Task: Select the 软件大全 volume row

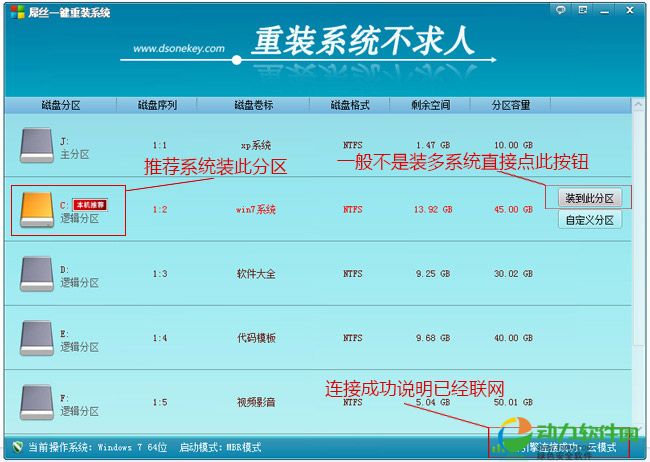Action: click(x=256, y=274)
